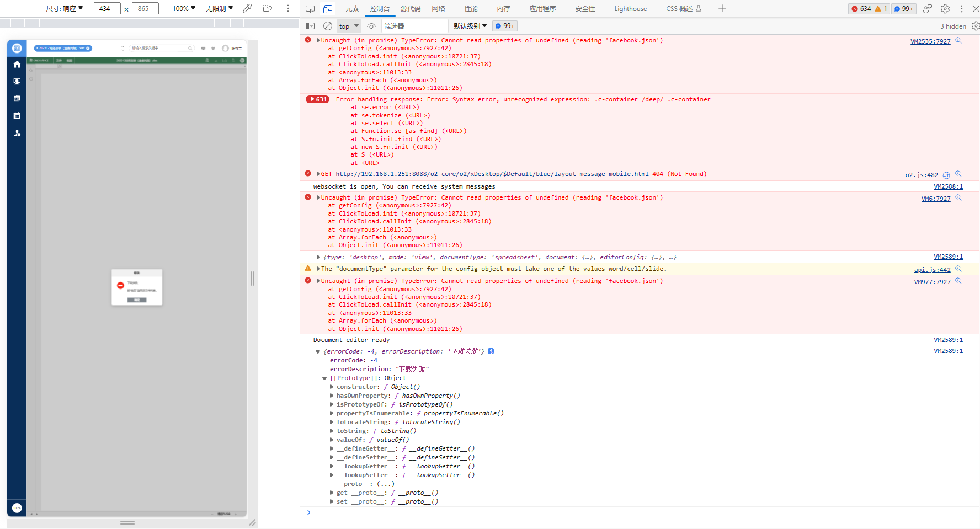Click the 筛选器 filter input field

tap(414, 26)
